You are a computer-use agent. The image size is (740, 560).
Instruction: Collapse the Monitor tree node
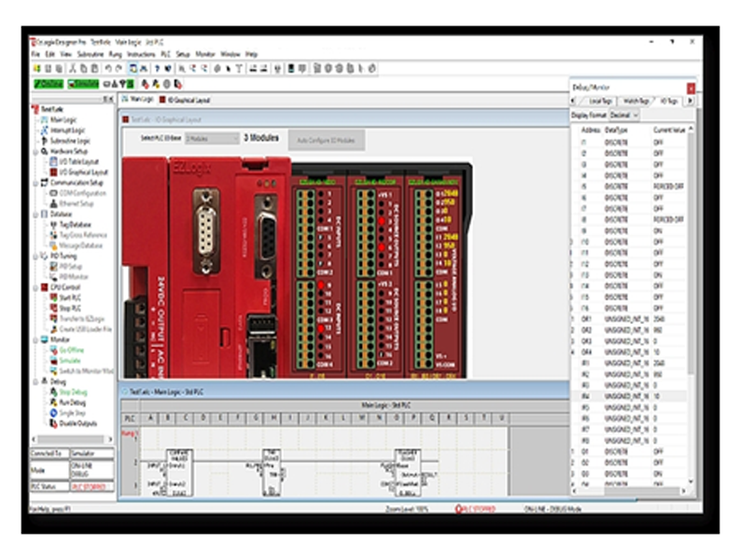point(35,340)
